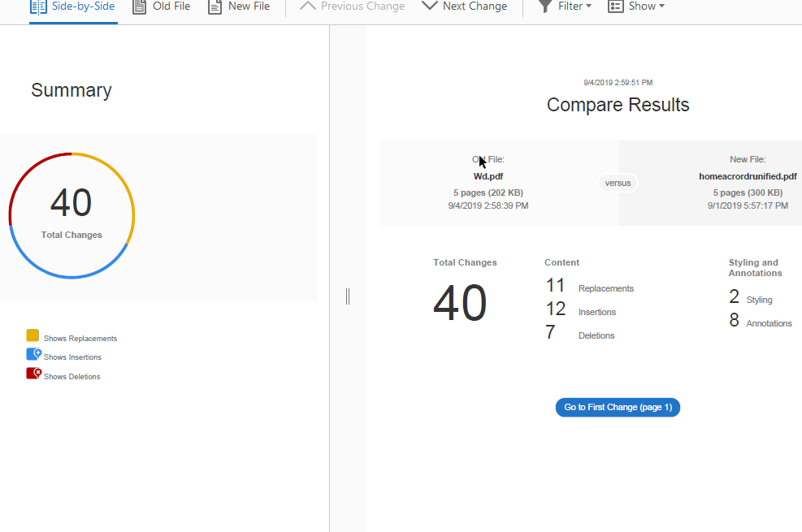Click the 5 pages (300 KB) text
This screenshot has height=532, width=802.
748,192
